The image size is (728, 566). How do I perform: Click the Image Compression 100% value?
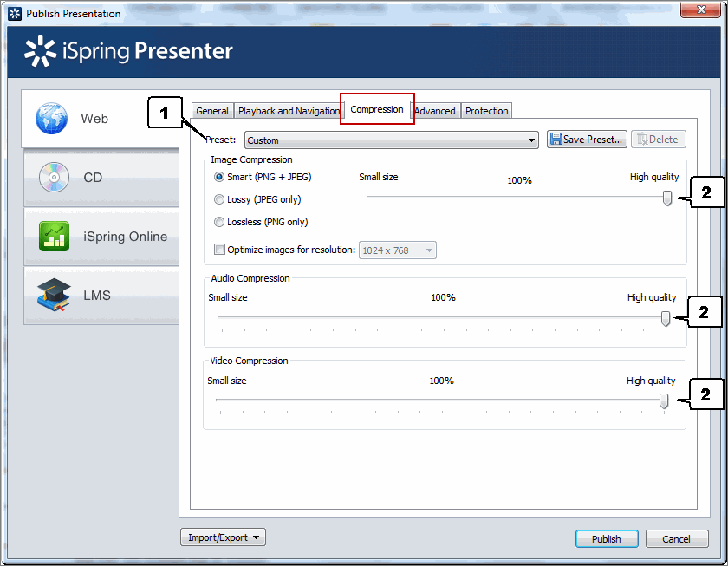tap(519, 180)
